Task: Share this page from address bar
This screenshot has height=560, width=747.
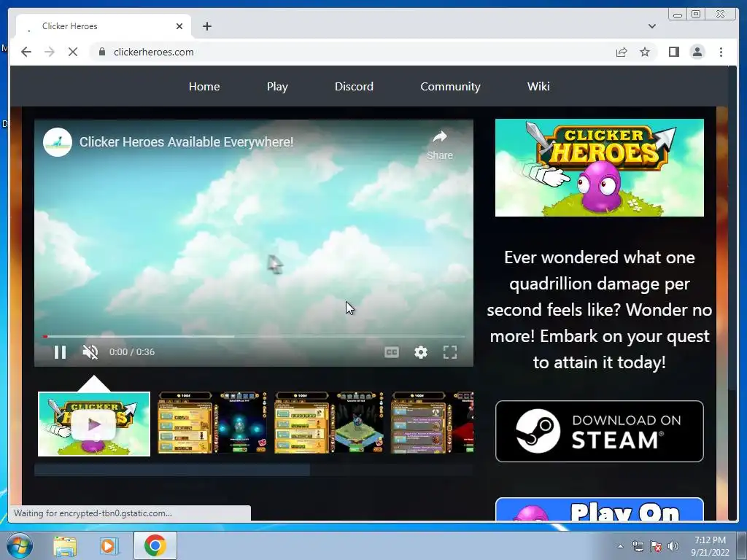Action: click(x=622, y=52)
